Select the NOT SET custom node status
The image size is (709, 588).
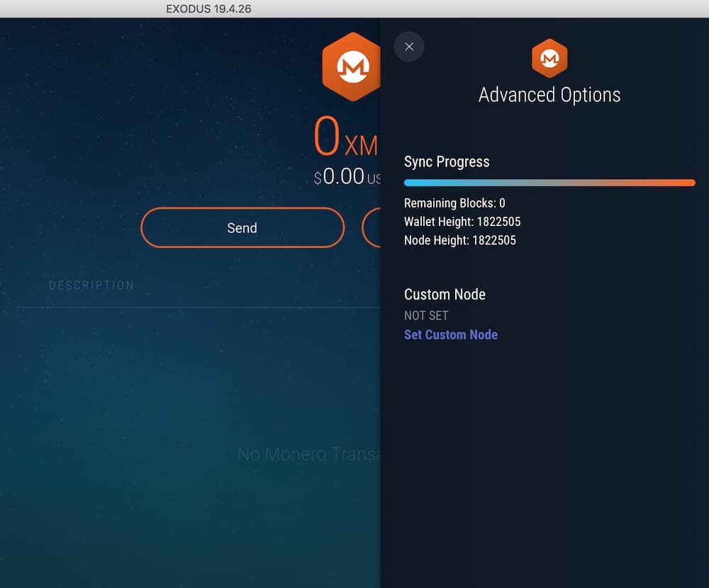pyautogui.click(x=426, y=315)
